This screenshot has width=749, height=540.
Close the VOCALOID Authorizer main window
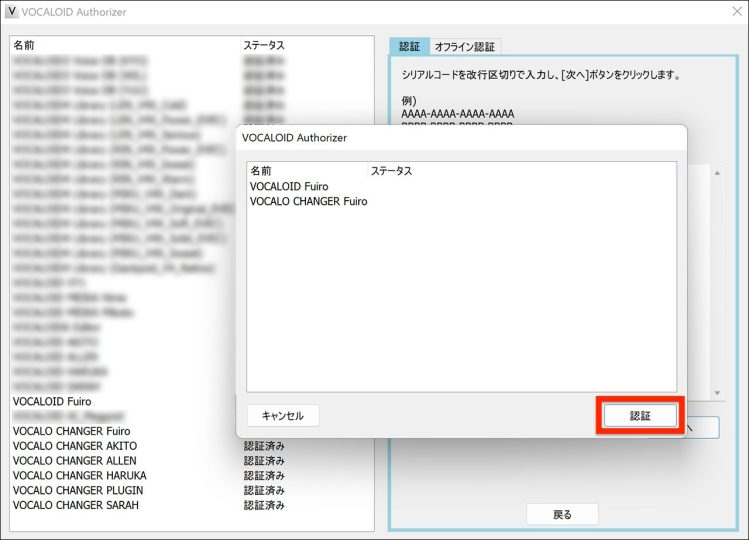click(735, 12)
